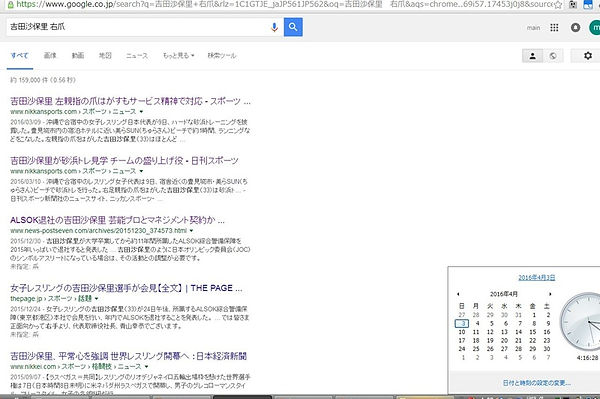The height and width of the screenshot is (399, 600).
Task: Bookmark page with the star icon
Action: pyautogui.click(x=558, y=5)
